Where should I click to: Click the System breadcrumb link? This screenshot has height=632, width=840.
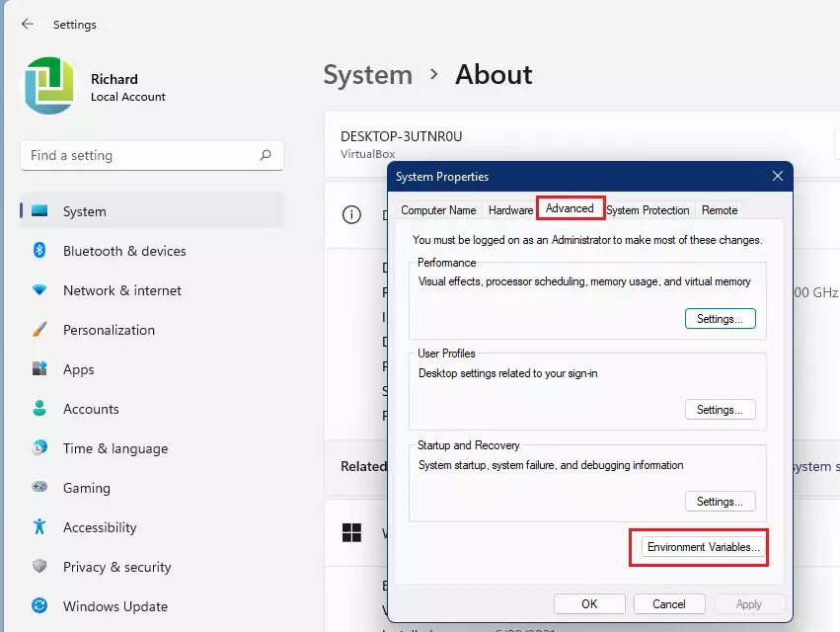(368, 74)
